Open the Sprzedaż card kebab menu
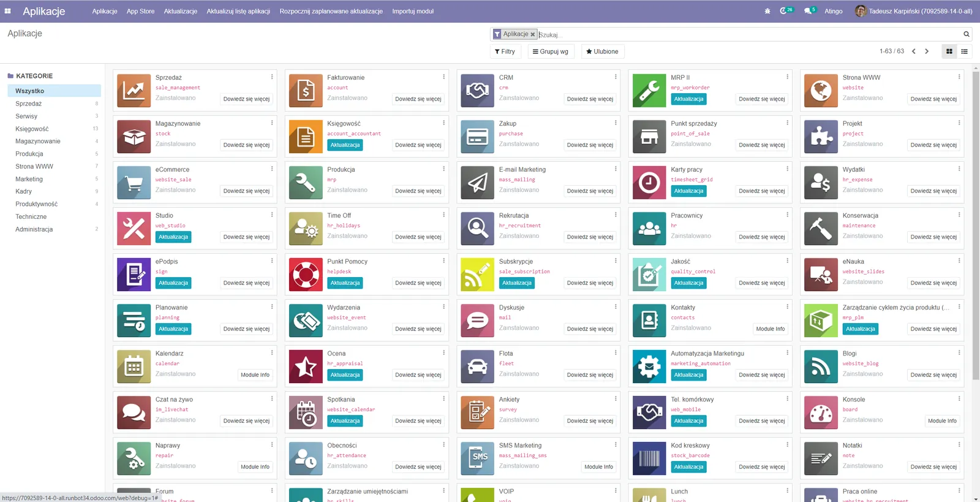This screenshot has width=980, height=502. tap(272, 77)
